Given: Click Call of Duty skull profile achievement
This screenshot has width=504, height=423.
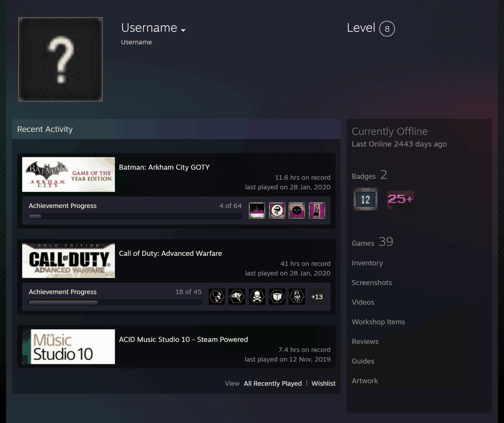Looking at the screenshot, I should click(217, 297).
